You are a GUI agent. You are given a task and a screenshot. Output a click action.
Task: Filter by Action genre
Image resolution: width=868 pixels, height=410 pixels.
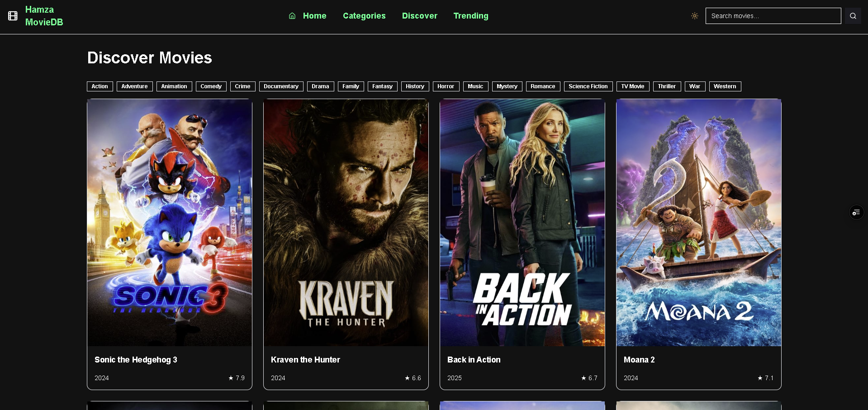100,86
